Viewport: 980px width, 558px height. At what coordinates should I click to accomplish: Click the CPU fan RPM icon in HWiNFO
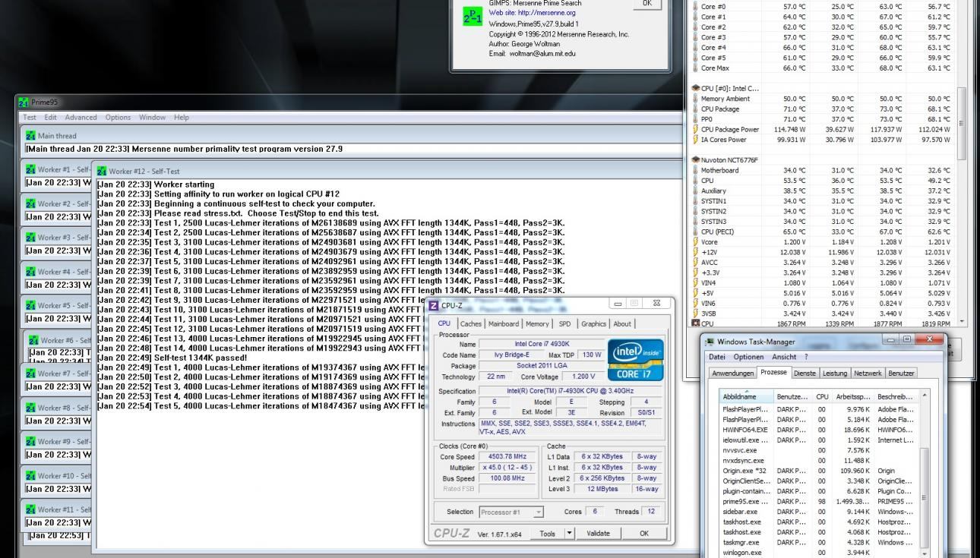(694, 323)
